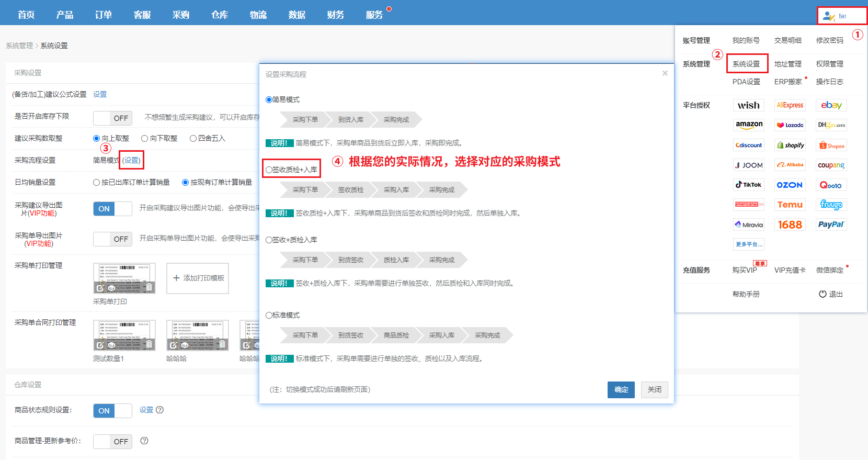Toggle 商品状态规则设置 switch
The image size is (868, 460).
click(112, 411)
